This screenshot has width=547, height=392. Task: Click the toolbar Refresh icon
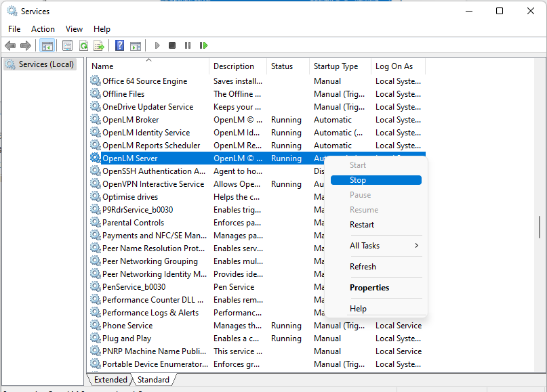point(83,45)
